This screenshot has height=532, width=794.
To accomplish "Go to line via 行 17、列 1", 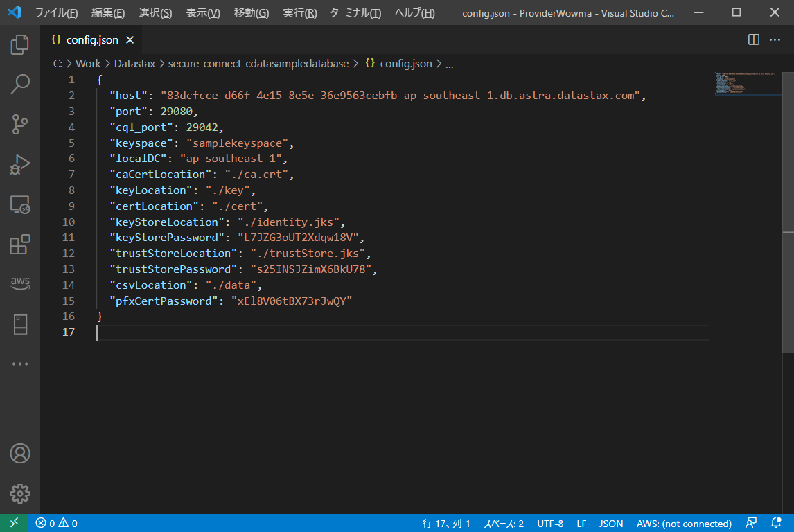I will tap(446, 524).
